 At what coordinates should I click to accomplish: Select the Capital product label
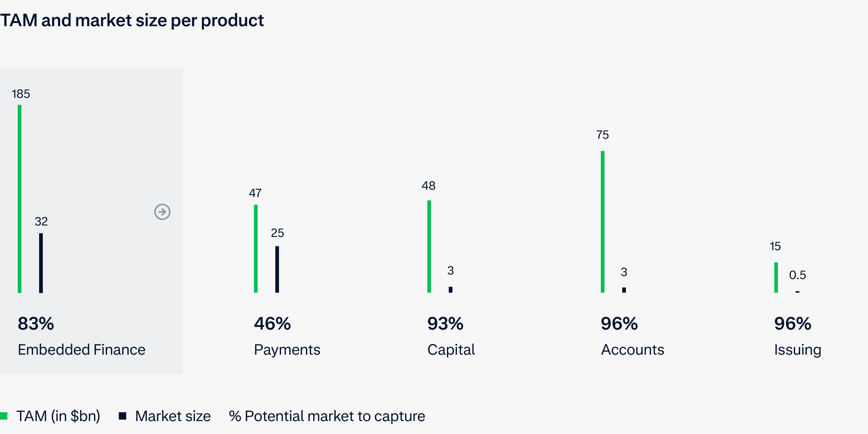[451, 349]
